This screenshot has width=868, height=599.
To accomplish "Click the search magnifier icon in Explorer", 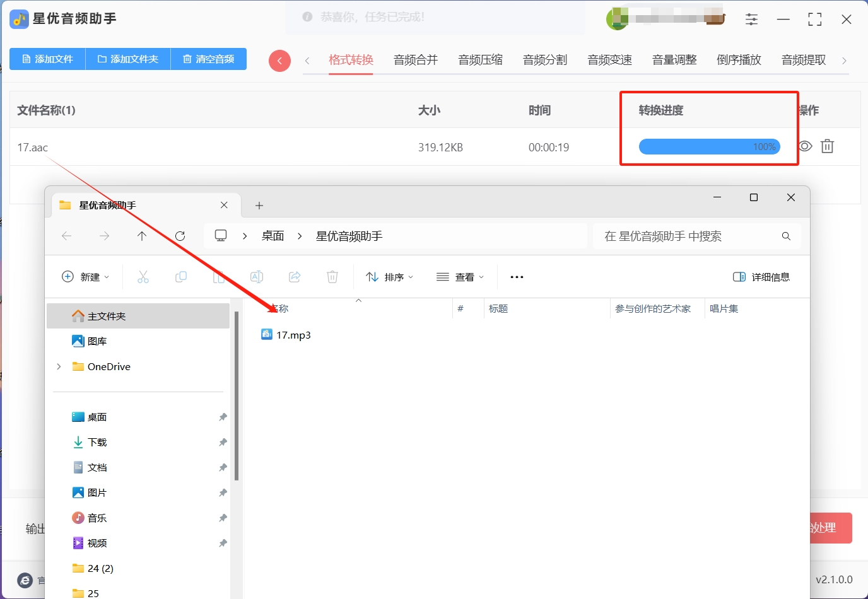I will [786, 236].
